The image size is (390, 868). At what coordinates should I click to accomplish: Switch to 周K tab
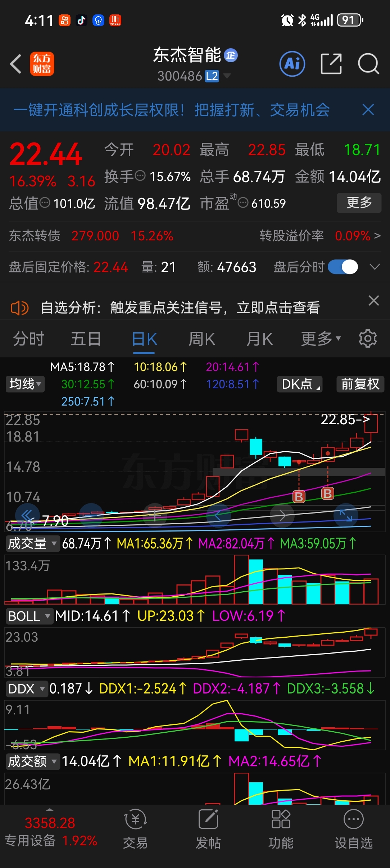[x=201, y=339]
